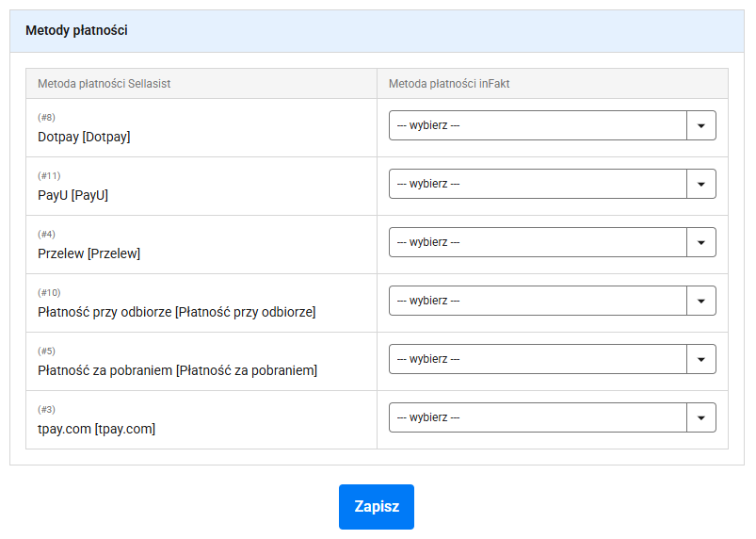Click the 'tpay.com [tpay.com]' label text
The height and width of the screenshot is (539, 756).
point(96,429)
